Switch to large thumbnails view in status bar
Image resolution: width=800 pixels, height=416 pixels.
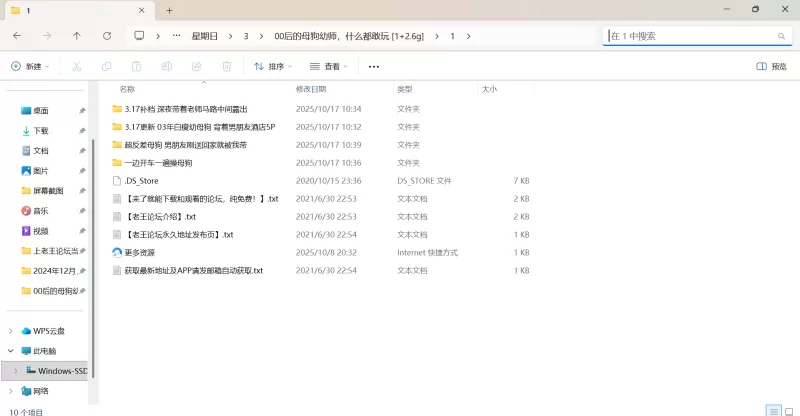tap(788, 410)
